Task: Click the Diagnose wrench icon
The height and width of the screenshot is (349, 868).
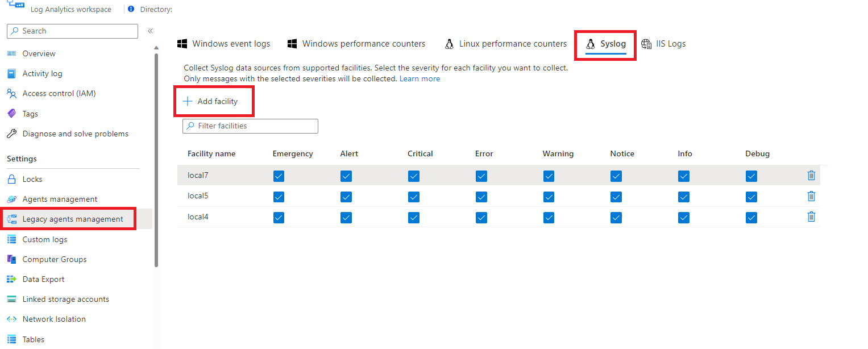Action: point(11,134)
